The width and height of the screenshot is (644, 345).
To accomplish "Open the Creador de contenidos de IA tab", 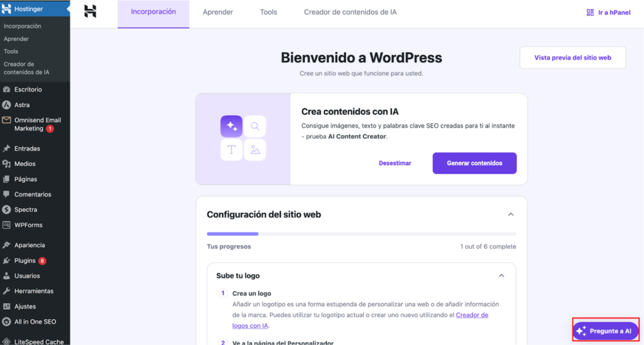I will pos(350,13).
